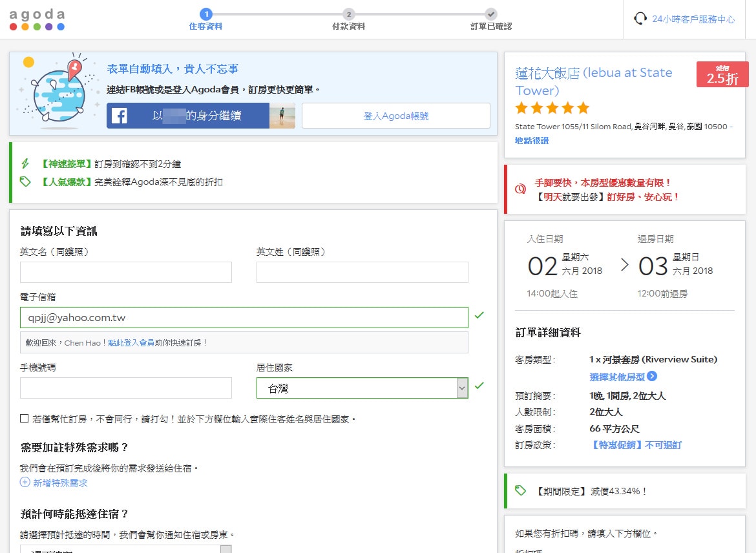Open the 24小時客戶服務中心 link
The height and width of the screenshot is (553, 756).
(693, 19)
